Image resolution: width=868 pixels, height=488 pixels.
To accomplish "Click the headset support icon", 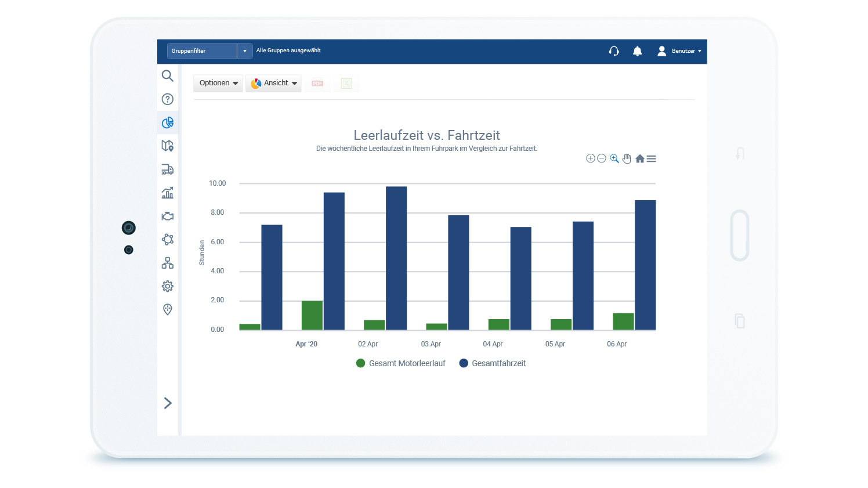I will 614,51.
